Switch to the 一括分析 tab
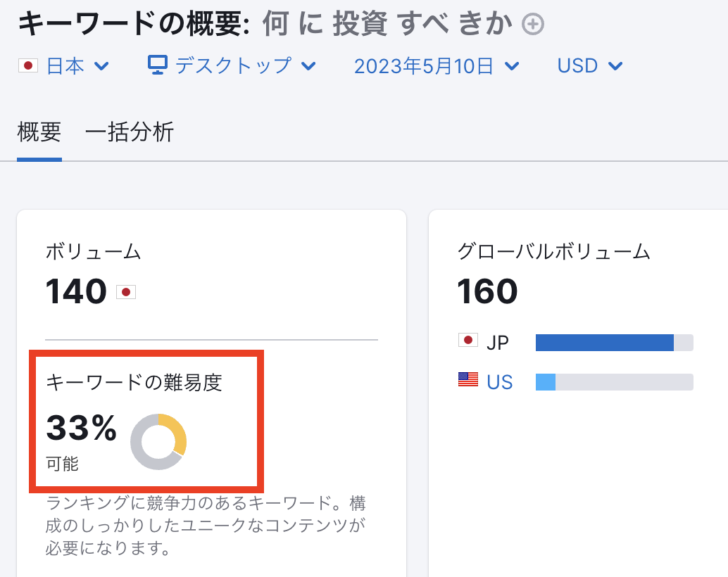Screen dimensions: 728x577 129,132
